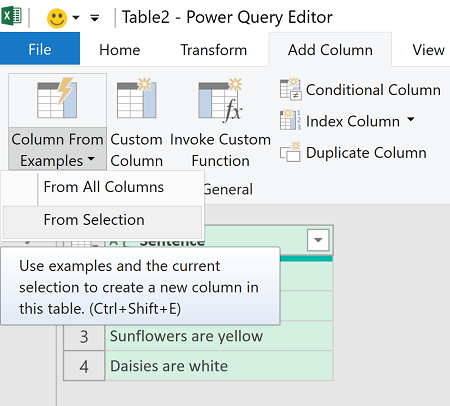Click the Duplicate Column icon

[x=290, y=152]
